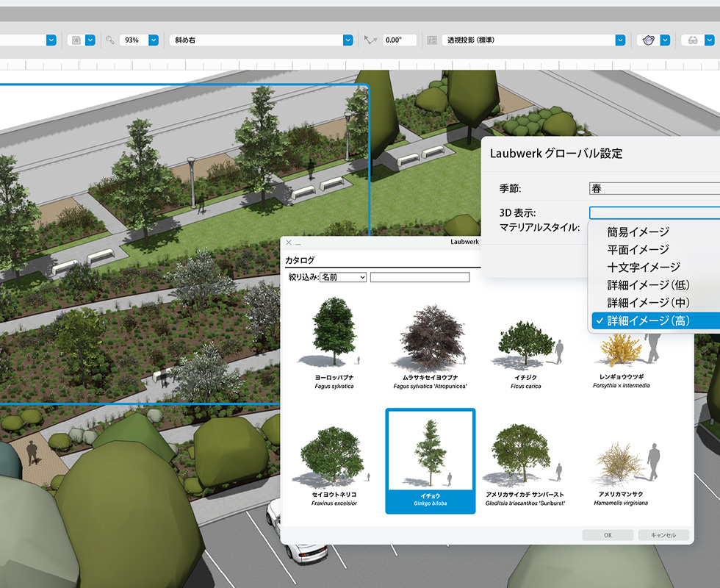
Task: Open dropdown arrow beside saved views icon
Action: click(x=90, y=40)
